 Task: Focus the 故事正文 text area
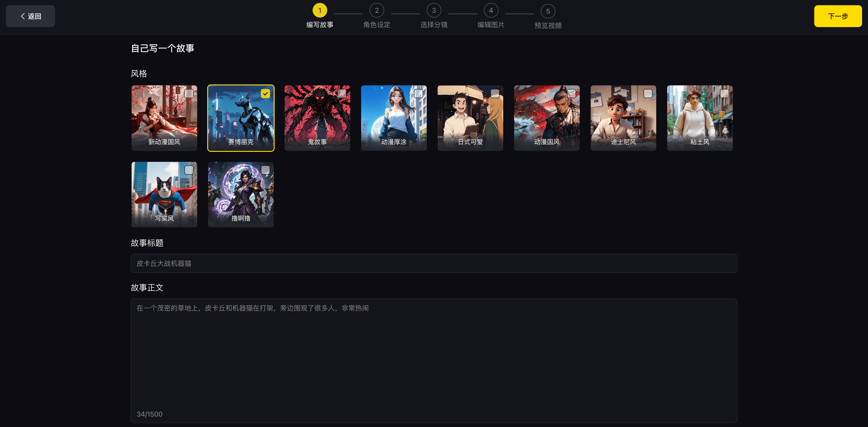434,357
